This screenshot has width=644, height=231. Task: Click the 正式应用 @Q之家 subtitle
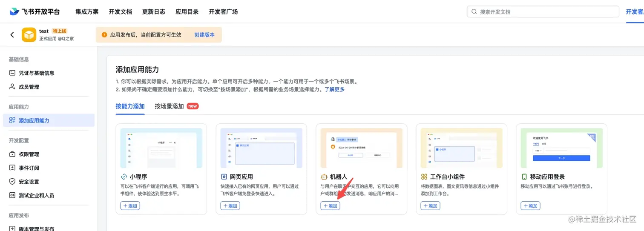(x=57, y=39)
